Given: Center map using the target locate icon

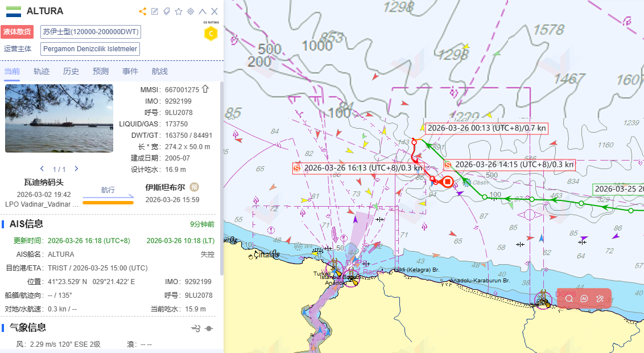Looking at the screenshot, I should pos(191,11).
